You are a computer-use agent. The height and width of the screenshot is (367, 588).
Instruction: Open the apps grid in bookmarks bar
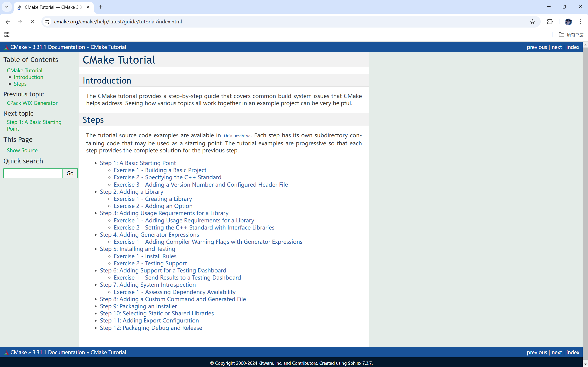click(x=7, y=34)
